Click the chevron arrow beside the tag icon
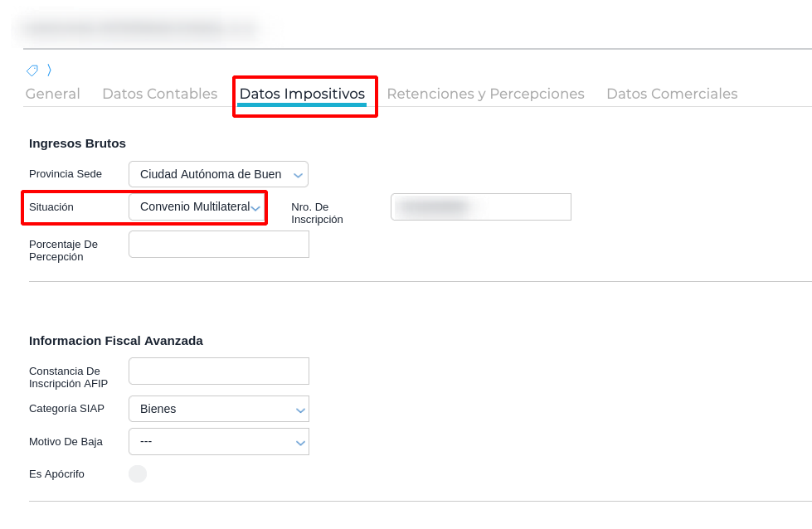This screenshot has height=529, width=812. point(49,70)
